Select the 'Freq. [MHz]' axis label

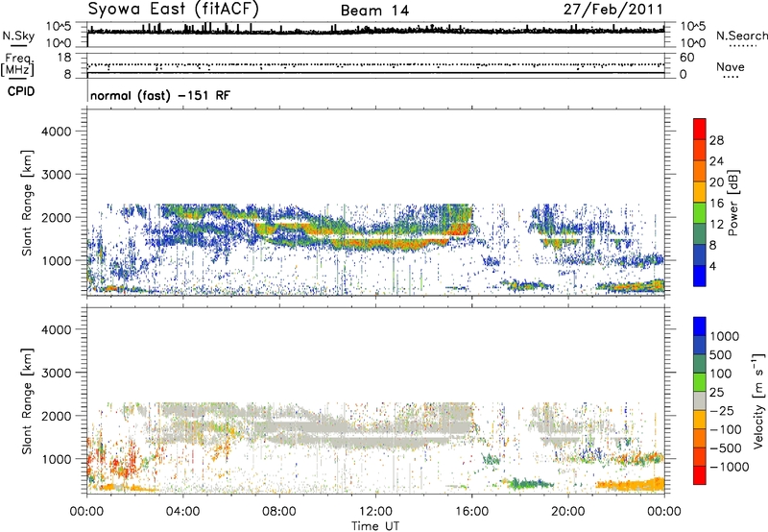click(17, 65)
